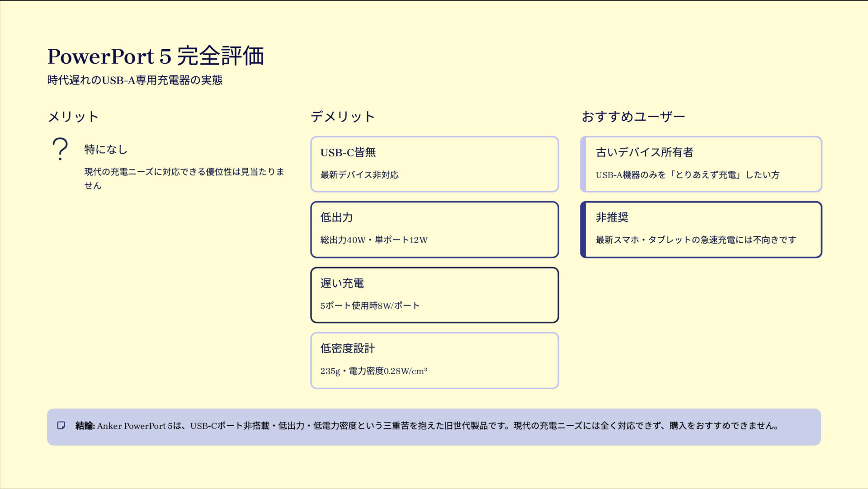Click the dark blue accent bar on 非推奨 card
This screenshot has width=868, height=489.
(x=583, y=230)
